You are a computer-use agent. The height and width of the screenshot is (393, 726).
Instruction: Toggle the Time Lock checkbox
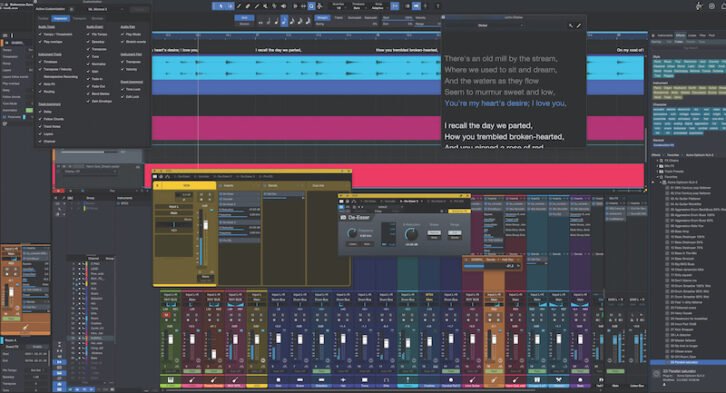(123, 89)
